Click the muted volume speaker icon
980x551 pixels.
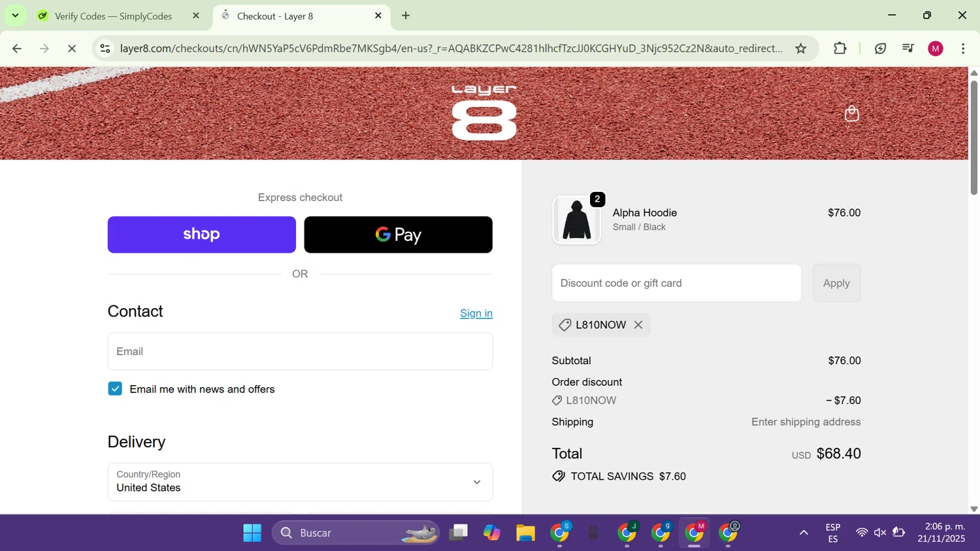(x=880, y=533)
